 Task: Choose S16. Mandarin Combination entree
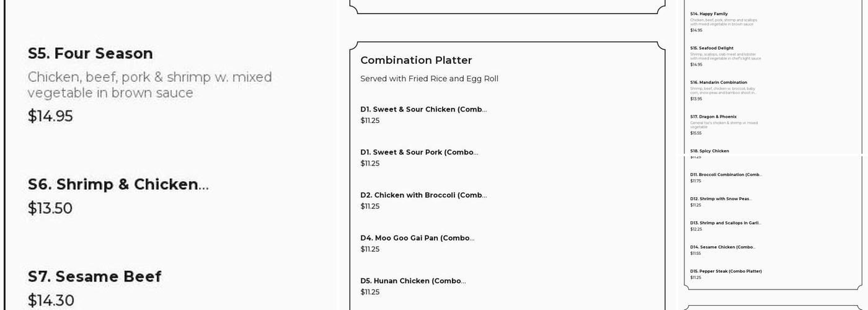tap(719, 82)
